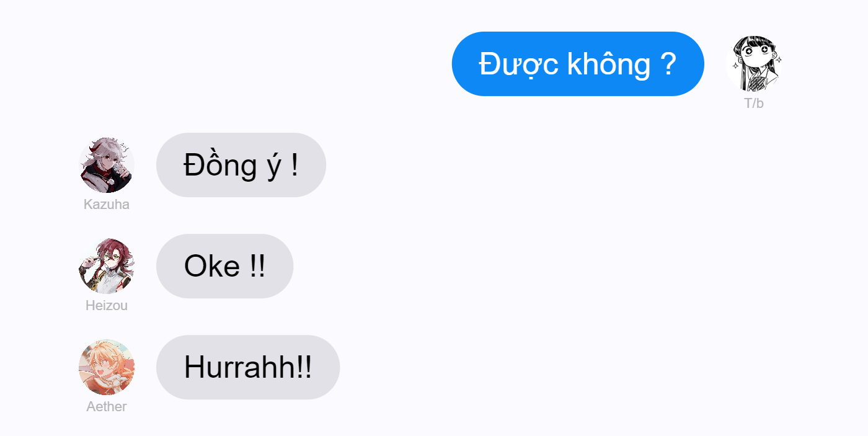Click the Heizou name label

click(x=107, y=306)
